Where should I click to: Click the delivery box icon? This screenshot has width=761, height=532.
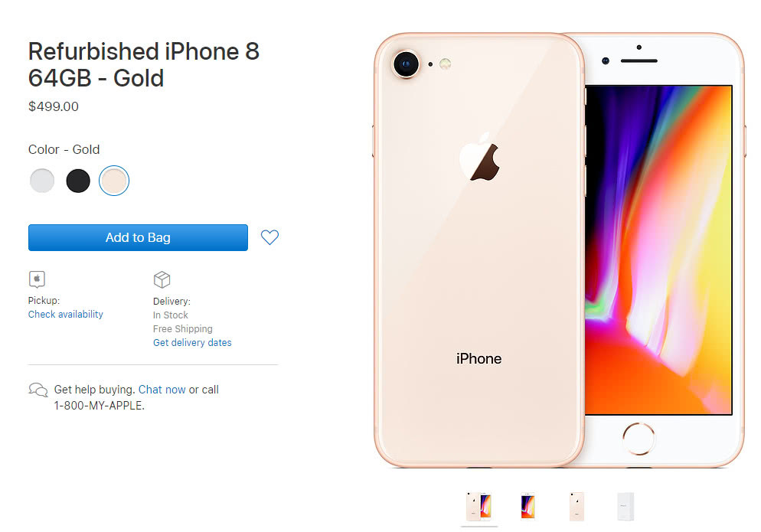tap(162, 279)
